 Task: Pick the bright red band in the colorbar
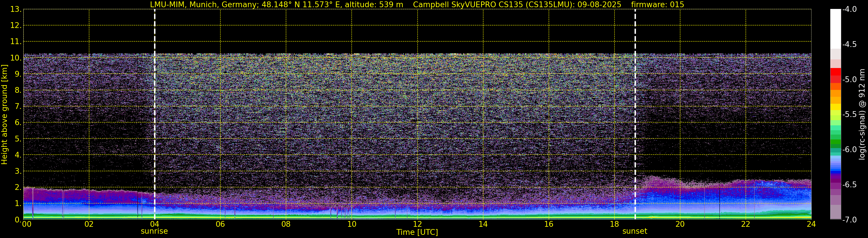(x=836, y=72)
